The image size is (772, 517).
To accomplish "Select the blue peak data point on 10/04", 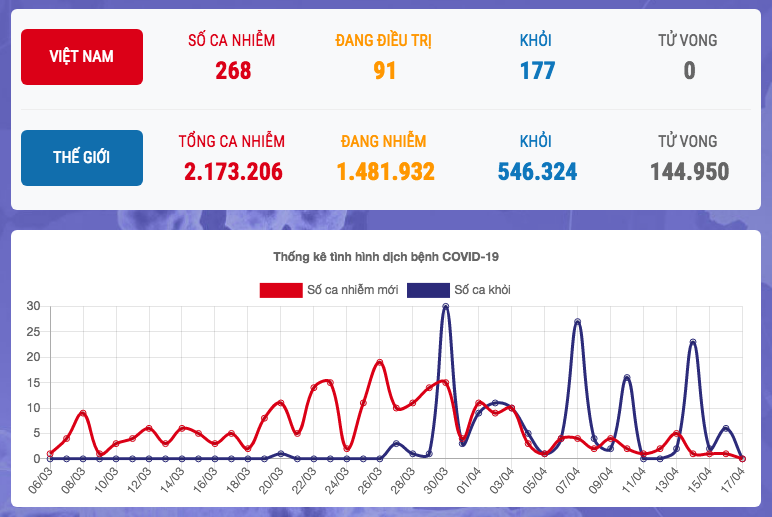I will 627,378.
